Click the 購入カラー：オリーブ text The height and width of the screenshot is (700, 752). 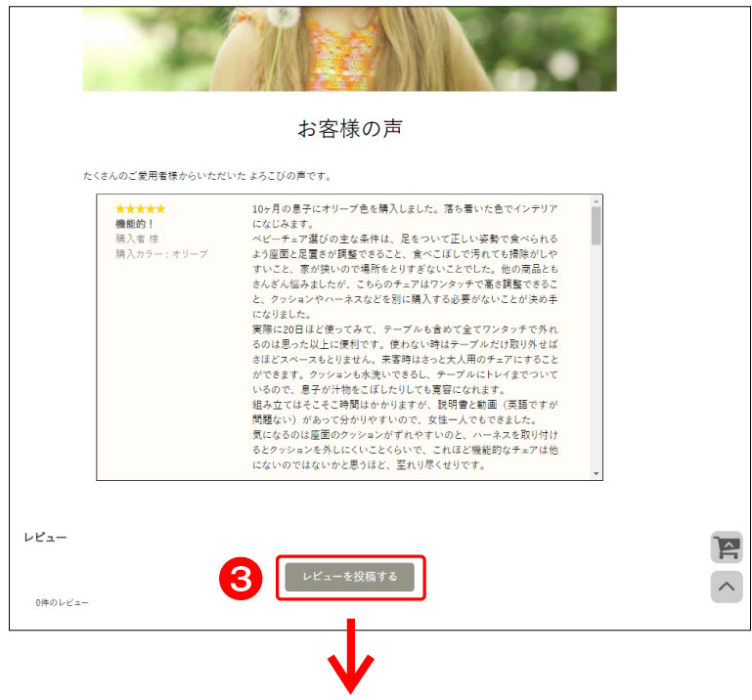[x=161, y=253]
